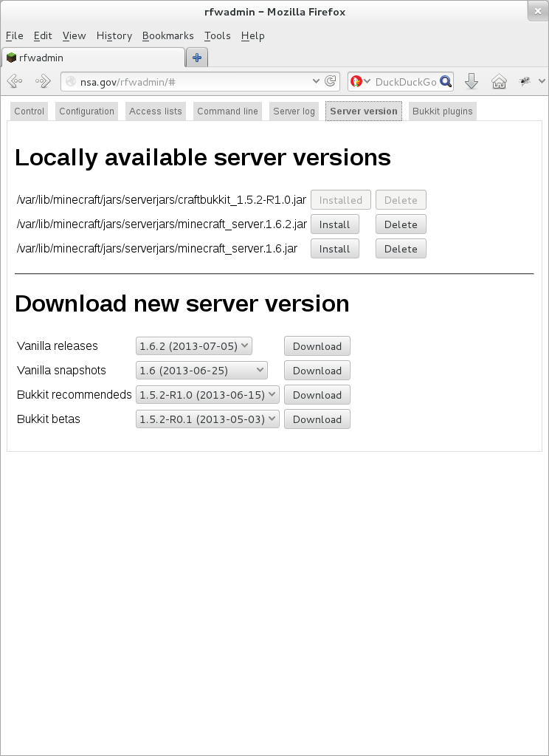Open the Bookmarks menu
Screen dimensions: 549x756
[168, 35]
